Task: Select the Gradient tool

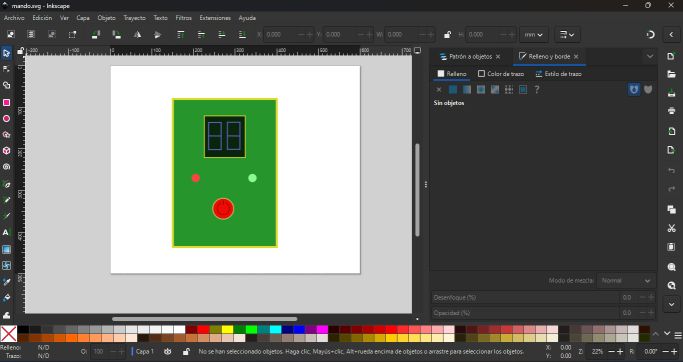Action: (6, 249)
